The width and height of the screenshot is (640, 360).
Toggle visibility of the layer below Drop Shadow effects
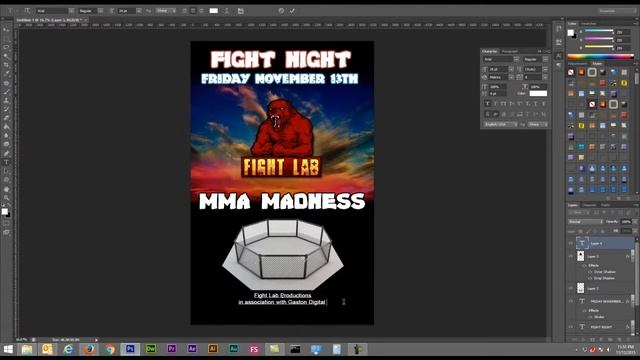click(x=571, y=288)
